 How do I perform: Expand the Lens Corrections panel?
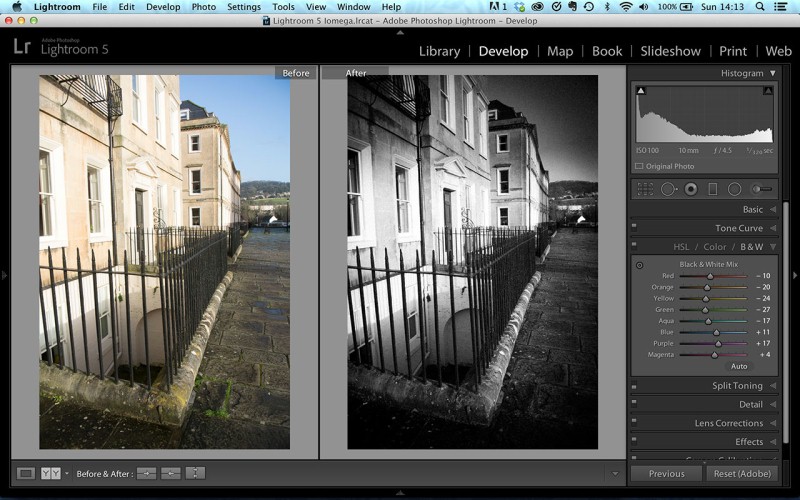point(773,423)
